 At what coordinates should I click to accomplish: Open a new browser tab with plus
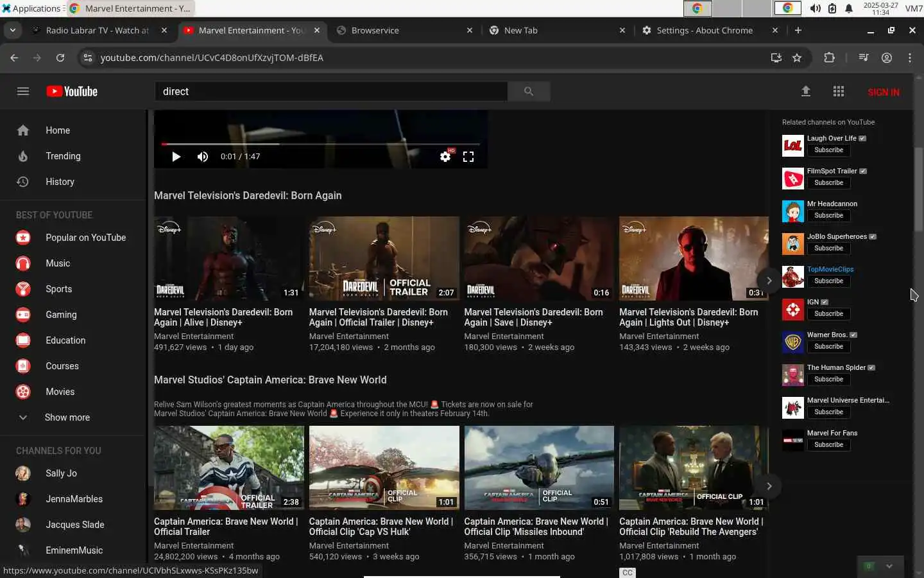pos(798,30)
